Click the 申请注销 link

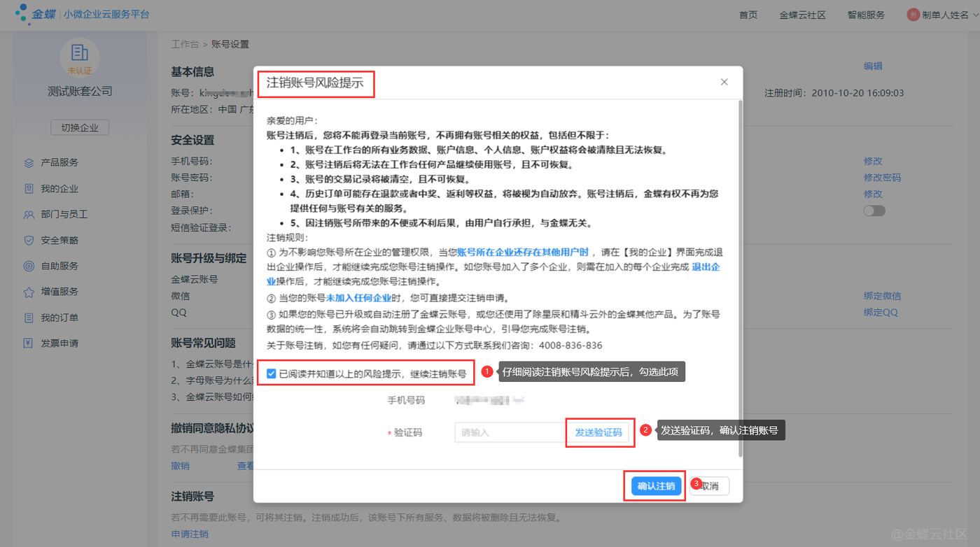(x=190, y=534)
